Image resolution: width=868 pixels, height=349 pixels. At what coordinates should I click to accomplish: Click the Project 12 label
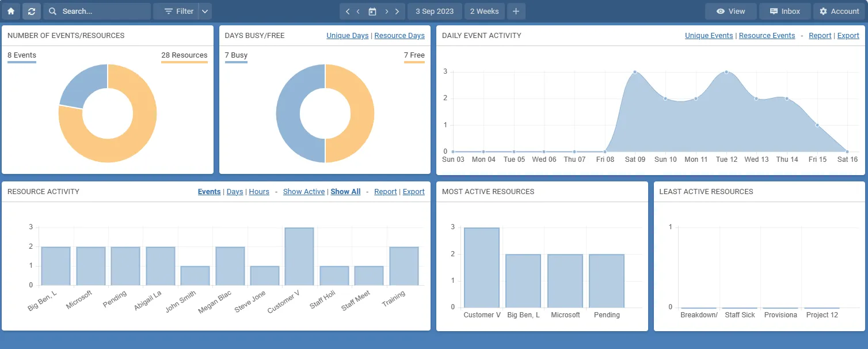(823, 315)
